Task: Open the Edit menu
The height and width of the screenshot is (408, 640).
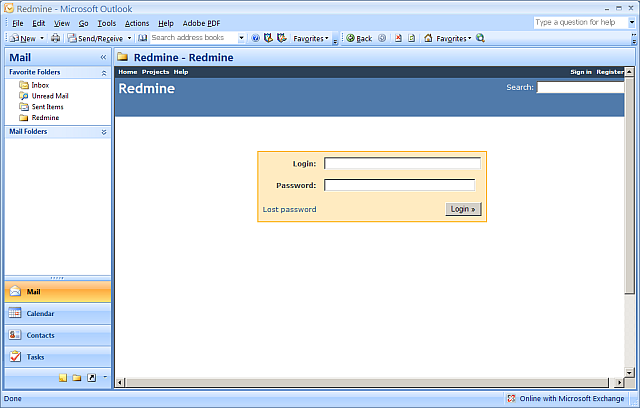Action: (x=39, y=23)
